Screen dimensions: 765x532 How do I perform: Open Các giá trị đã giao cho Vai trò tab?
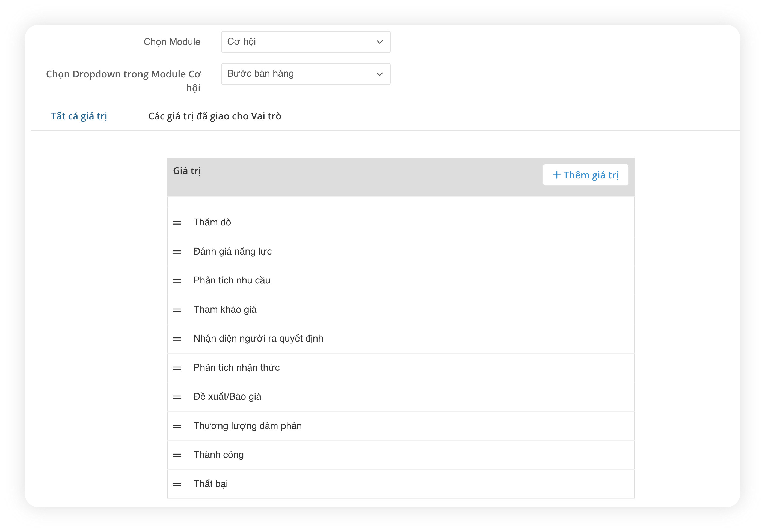[x=215, y=116]
